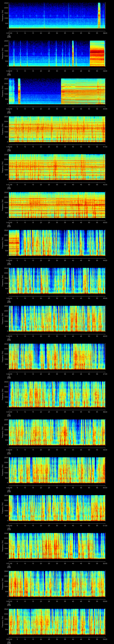The image size is (114, 644).
Task: Open the 9:42:00 spectrogram panel
Action: click(57, 205)
